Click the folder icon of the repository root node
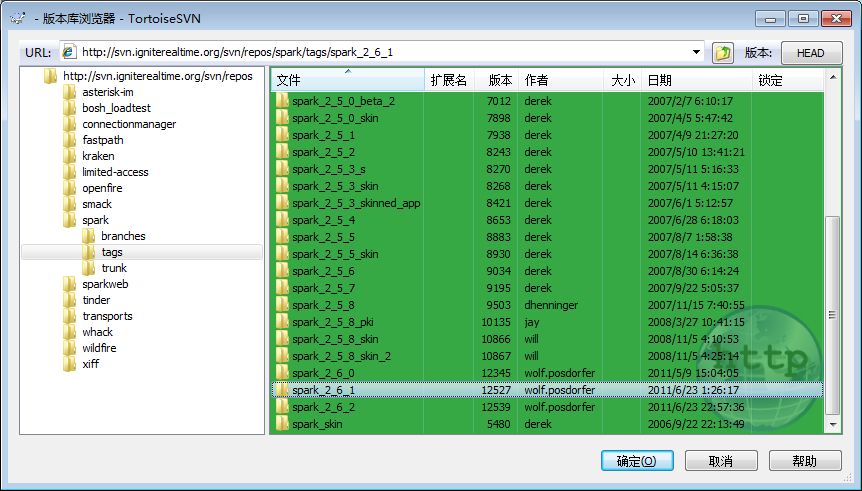 pyautogui.click(x=51, y=76)
